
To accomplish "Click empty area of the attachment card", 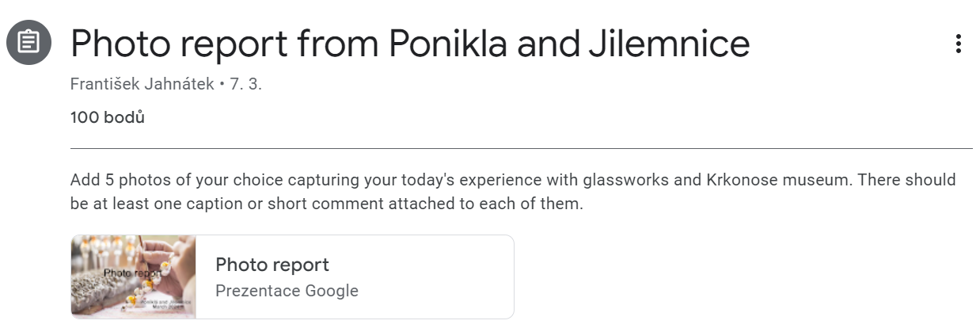I will click(x=443, y=277).
